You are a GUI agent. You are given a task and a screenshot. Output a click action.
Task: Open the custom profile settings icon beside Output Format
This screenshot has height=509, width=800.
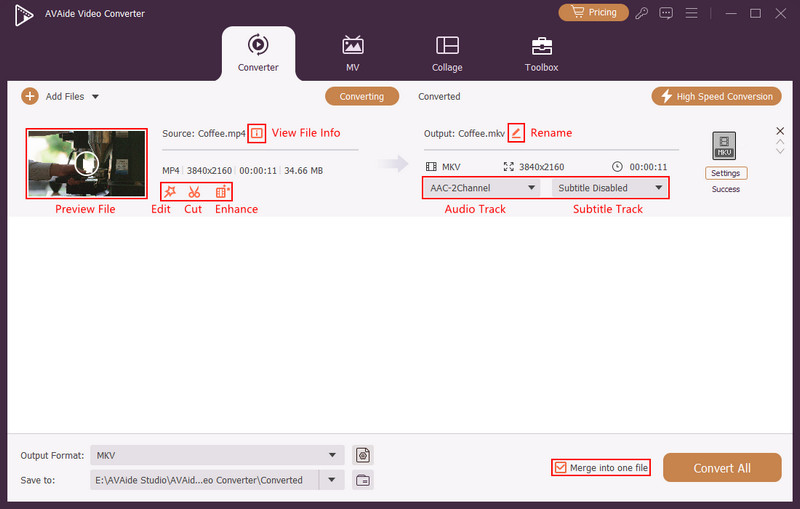363,455
